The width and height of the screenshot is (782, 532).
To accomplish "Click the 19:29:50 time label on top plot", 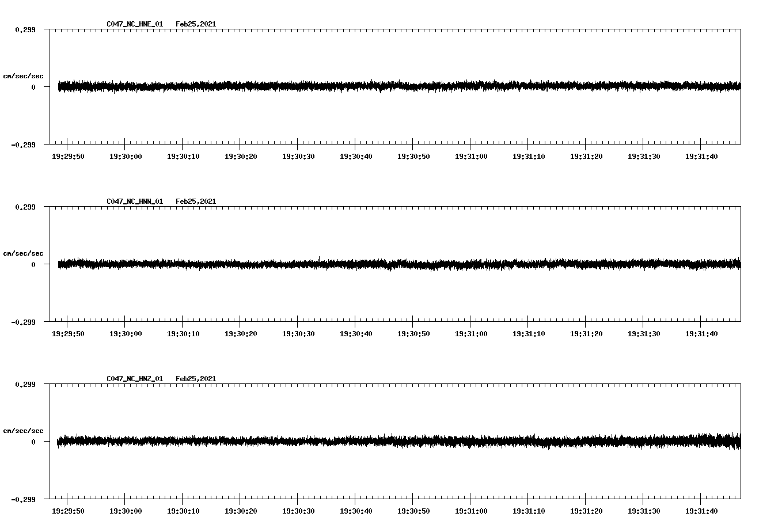I will click(x=69, y=155).
